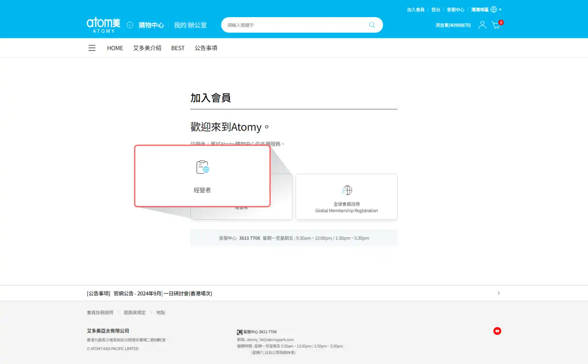This screenshot has height=364, width=588.
Task: Open the user account profile icon
Action: click(x=482, y=25)
